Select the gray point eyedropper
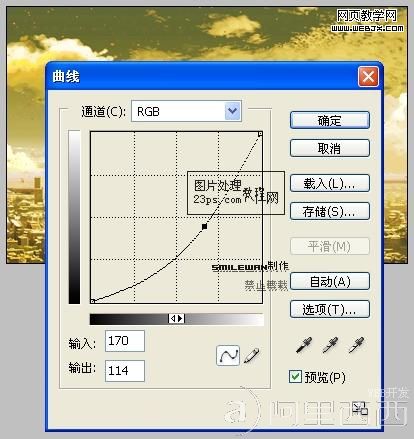The image size is (414, 439). pyautogui.click(x=330, y=345)
